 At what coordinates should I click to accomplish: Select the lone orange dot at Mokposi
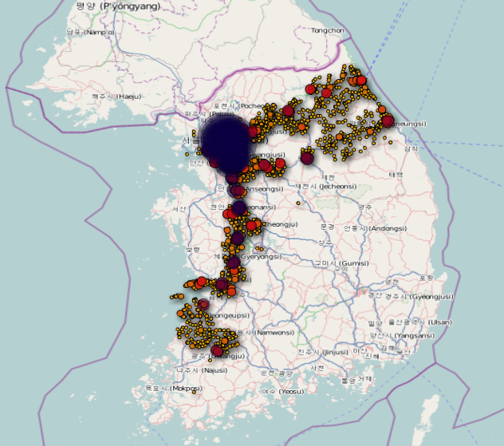[x=194, y=392]
